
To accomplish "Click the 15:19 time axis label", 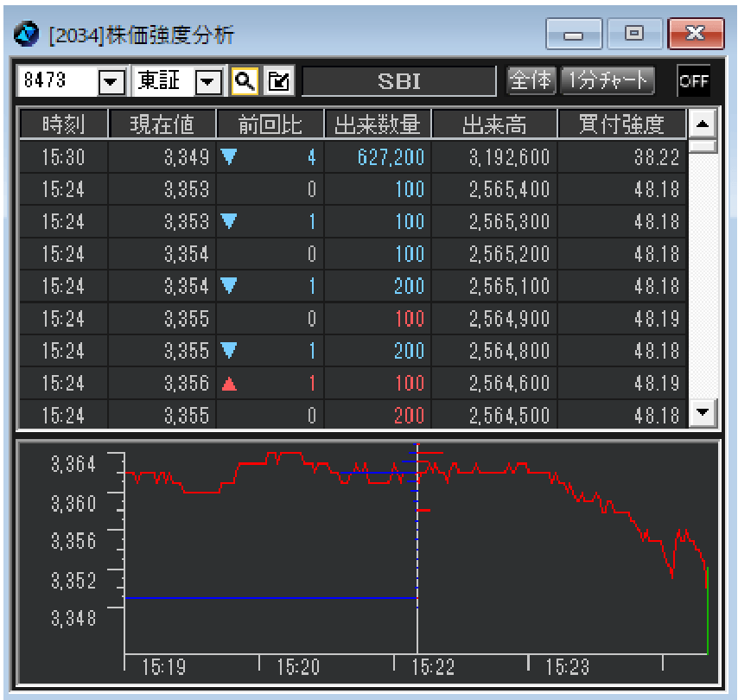I will tap(164, 667).
